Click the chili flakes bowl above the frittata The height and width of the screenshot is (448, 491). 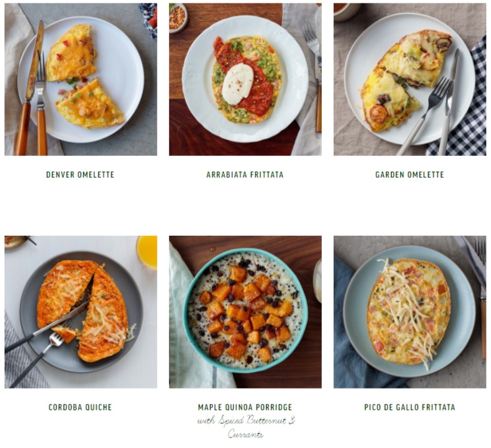178,18
